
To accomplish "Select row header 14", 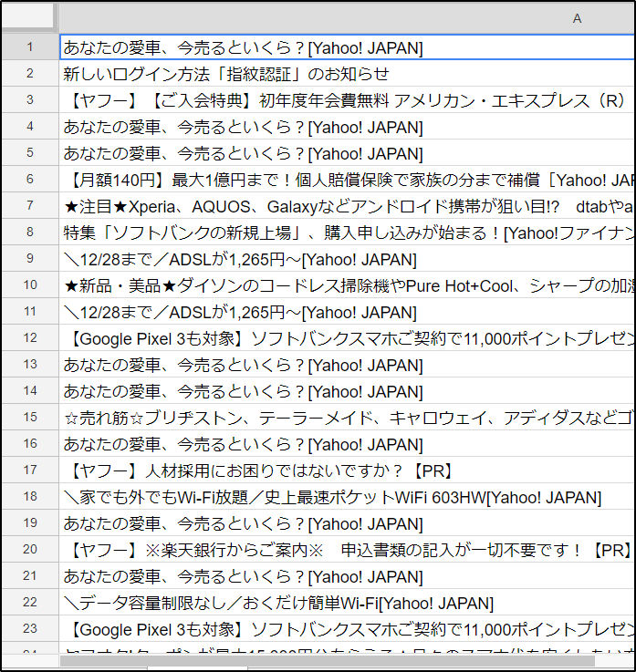I will point(30,390).
